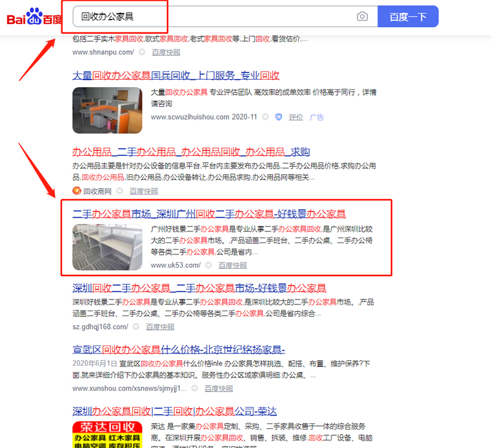
Task: Click the Baidu logo
Action: tap(34, 17)
